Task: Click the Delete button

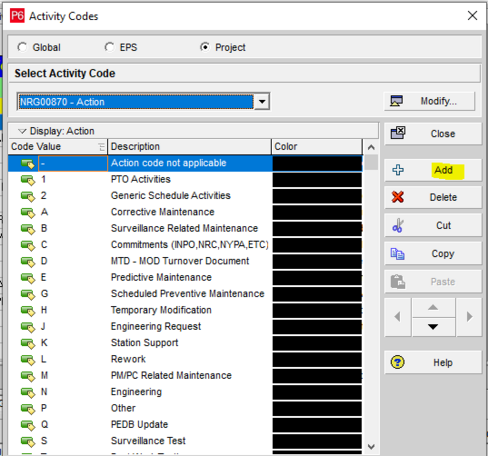Action: pos(433,197)
